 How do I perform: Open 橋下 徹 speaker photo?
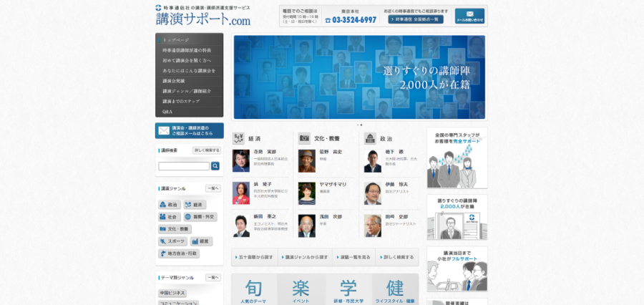click(373, 160)
